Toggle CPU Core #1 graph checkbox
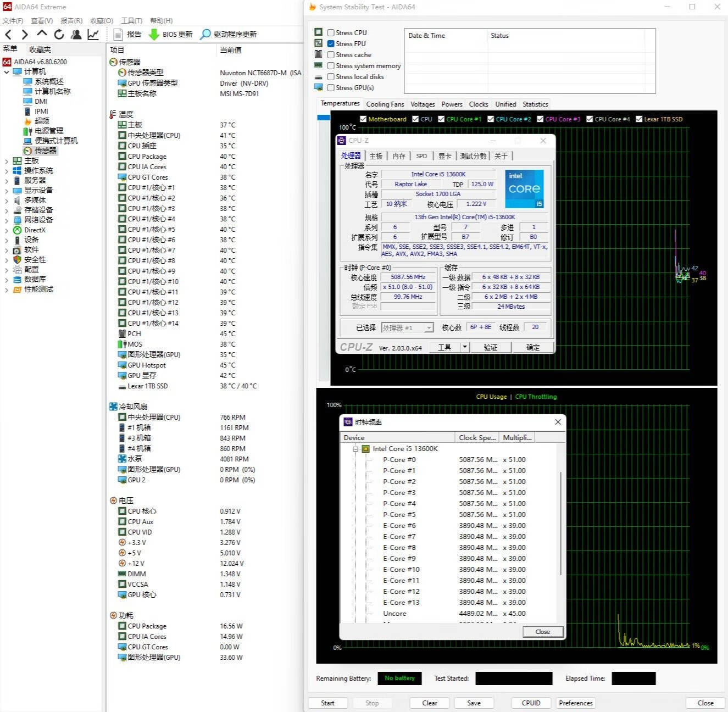728x712 pixels. (x=441, y=119)
